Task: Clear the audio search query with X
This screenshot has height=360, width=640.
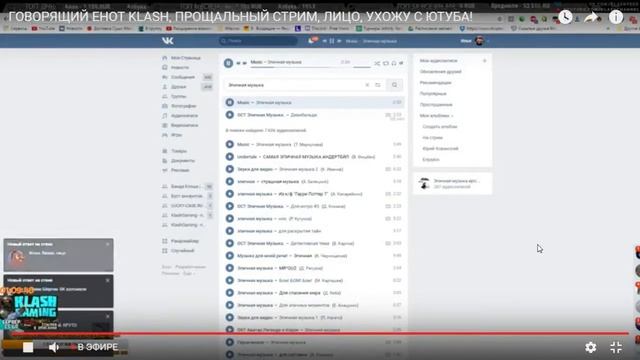Action: pyautogui.click(x=367, y=85)
